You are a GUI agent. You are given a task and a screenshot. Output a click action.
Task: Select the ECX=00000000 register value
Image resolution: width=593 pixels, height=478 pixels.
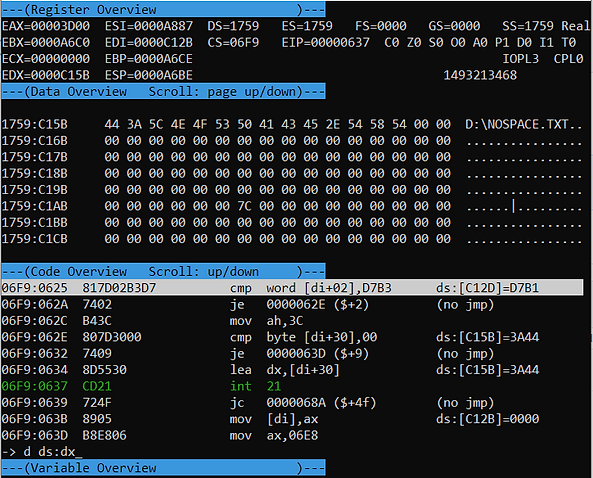point(46,59)
